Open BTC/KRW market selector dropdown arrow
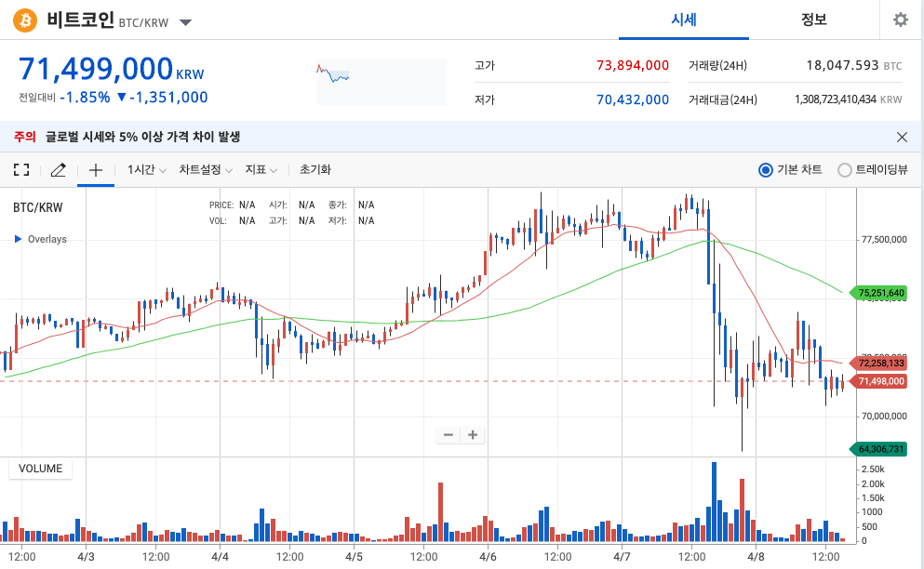This screenshot has width=924, height=569. click(185, 23)
